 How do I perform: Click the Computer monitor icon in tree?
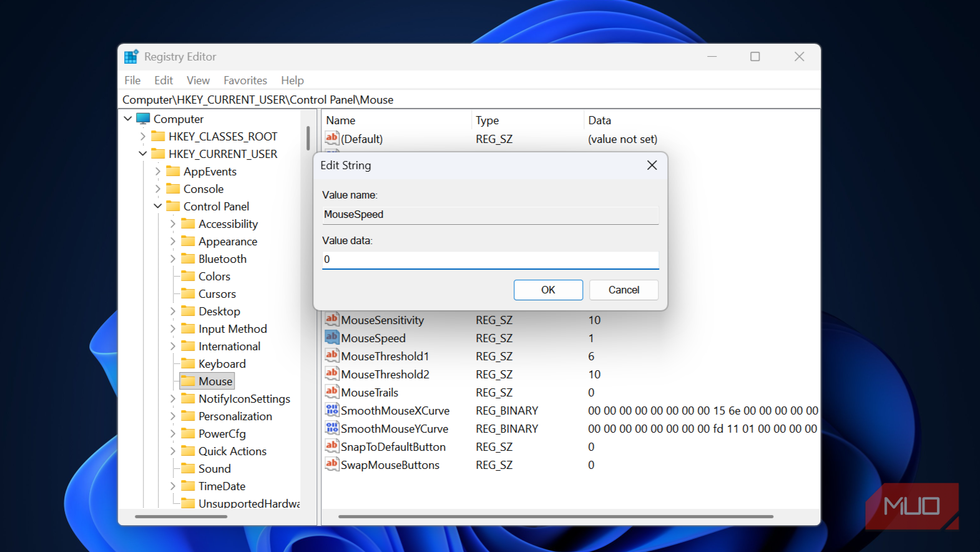coord(144,119)
